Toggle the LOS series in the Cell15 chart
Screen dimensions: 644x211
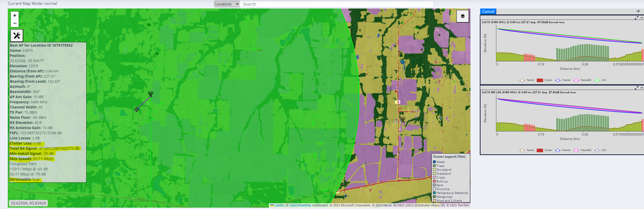tap(600, 80)
